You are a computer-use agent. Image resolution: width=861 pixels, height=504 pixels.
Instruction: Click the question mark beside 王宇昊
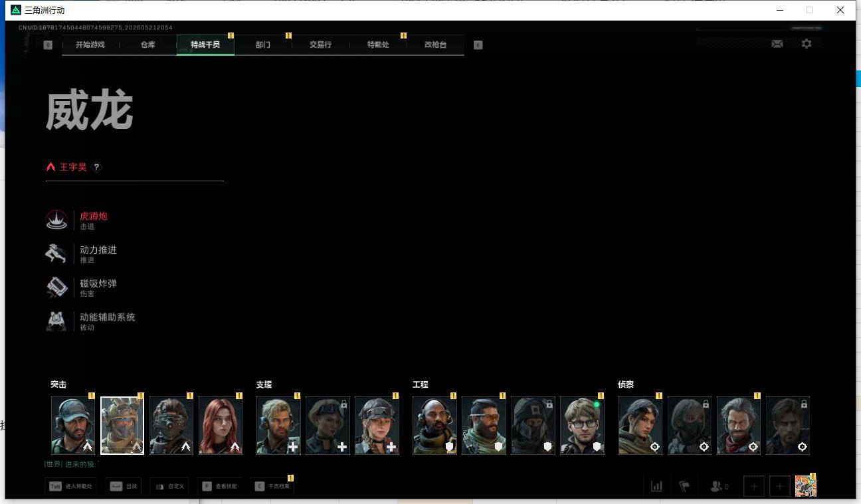coord(96,167)
